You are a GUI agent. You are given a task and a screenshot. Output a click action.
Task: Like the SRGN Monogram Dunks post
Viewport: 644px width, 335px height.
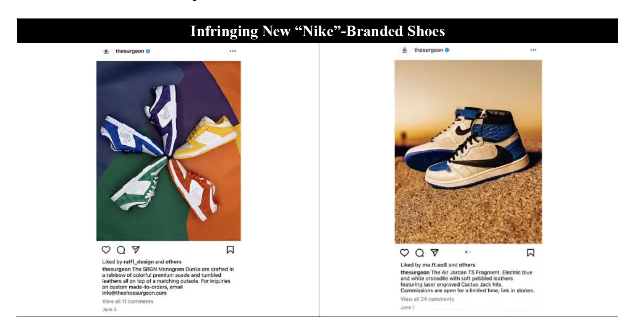pyautogui.click(x=106, y=250)
